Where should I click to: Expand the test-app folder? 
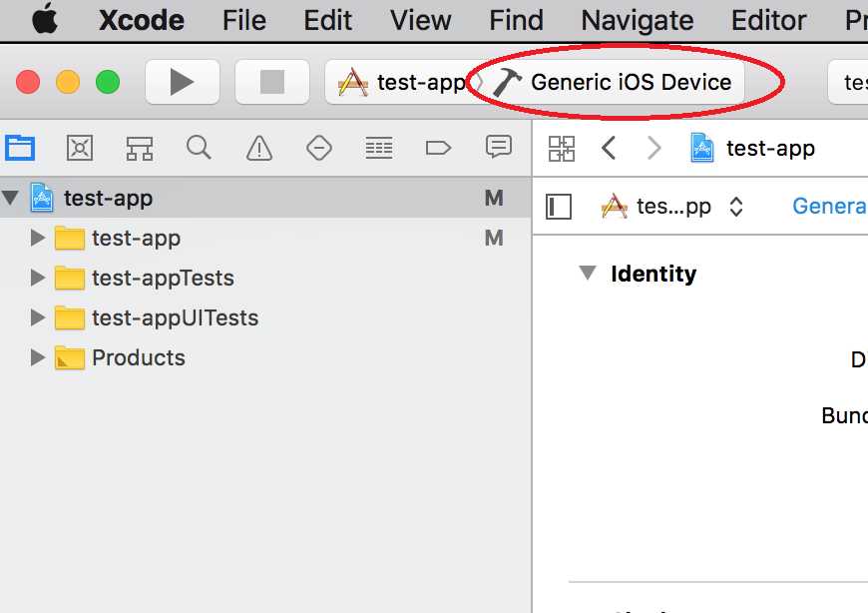tap(37, 238)
